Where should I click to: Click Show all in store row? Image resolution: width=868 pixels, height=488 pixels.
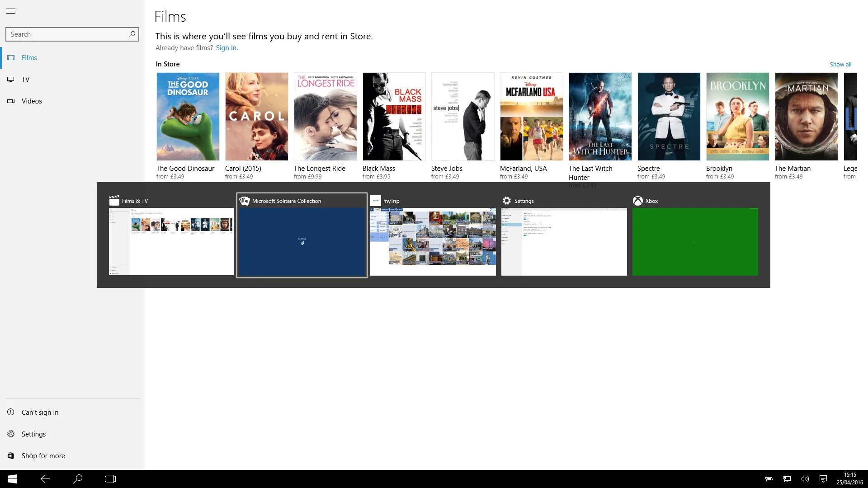840,64
